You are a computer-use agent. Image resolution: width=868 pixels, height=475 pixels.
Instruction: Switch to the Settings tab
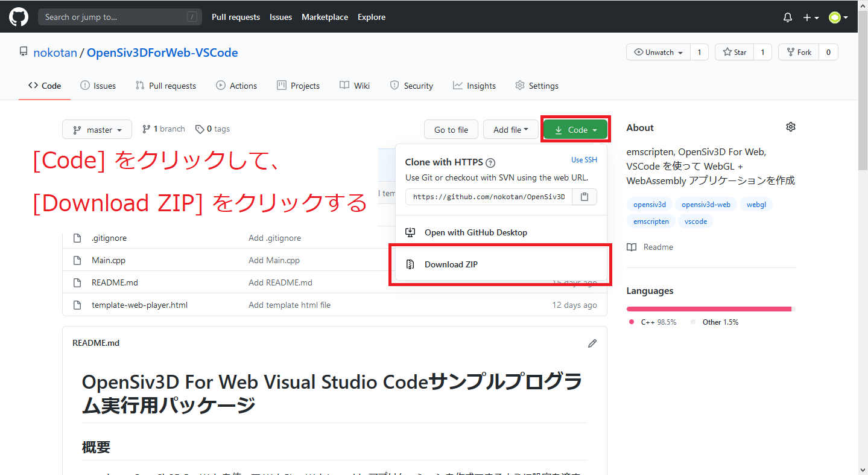[x=537, y=86]
